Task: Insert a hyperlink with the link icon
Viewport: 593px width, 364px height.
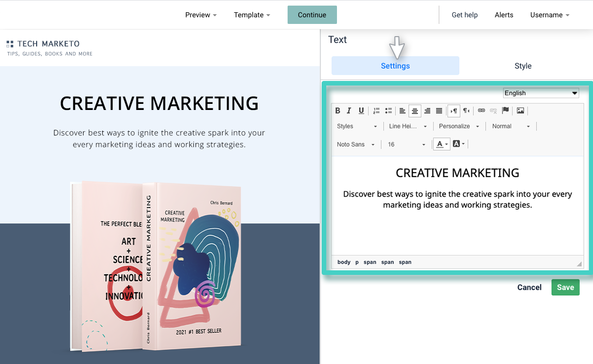Action: (482, 110)
